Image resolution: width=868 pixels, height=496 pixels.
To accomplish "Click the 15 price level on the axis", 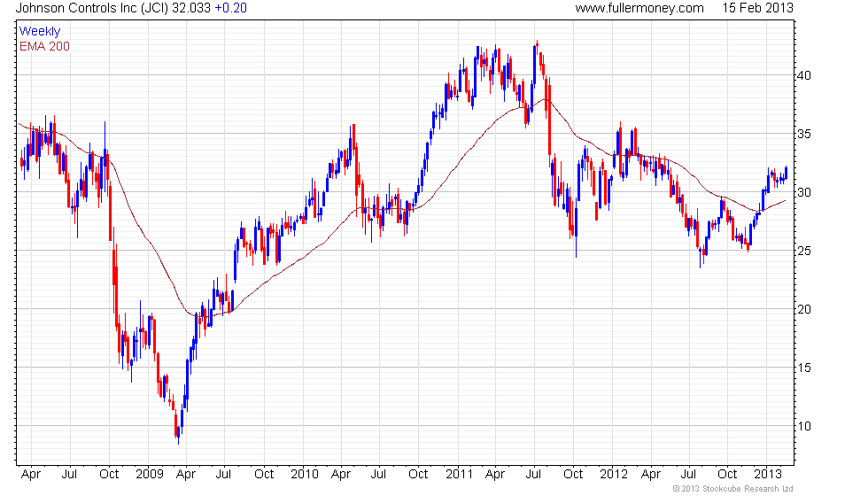I will click(804, 368).
